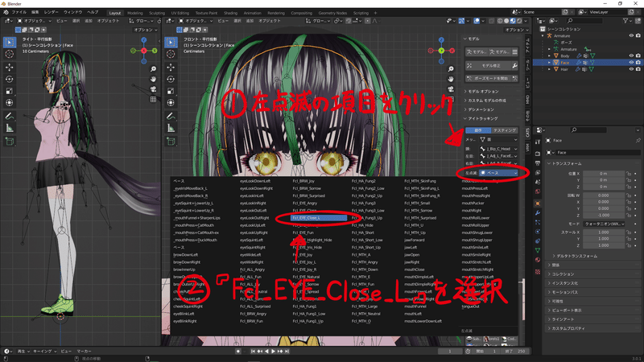Select eyeBlinkLeft in the shape key list
Image resolution: width=644 pixels, height=362 pixels.
click(184, 314)
